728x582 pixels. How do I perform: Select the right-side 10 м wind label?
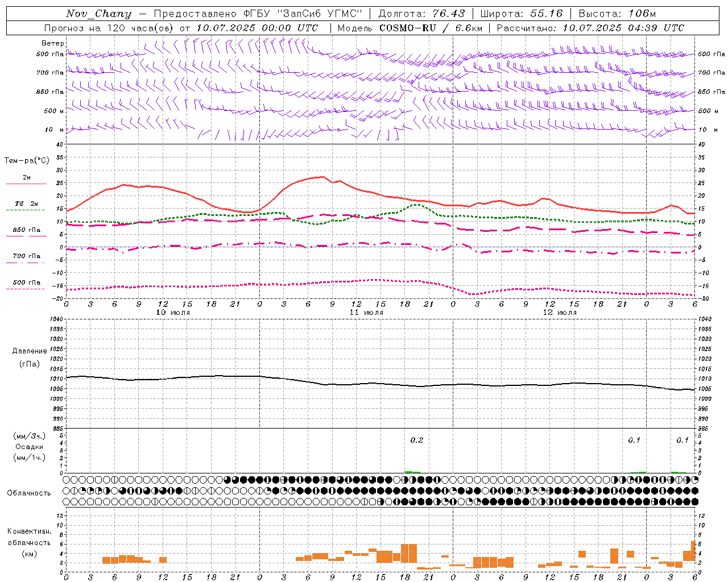tap(708, 130)
